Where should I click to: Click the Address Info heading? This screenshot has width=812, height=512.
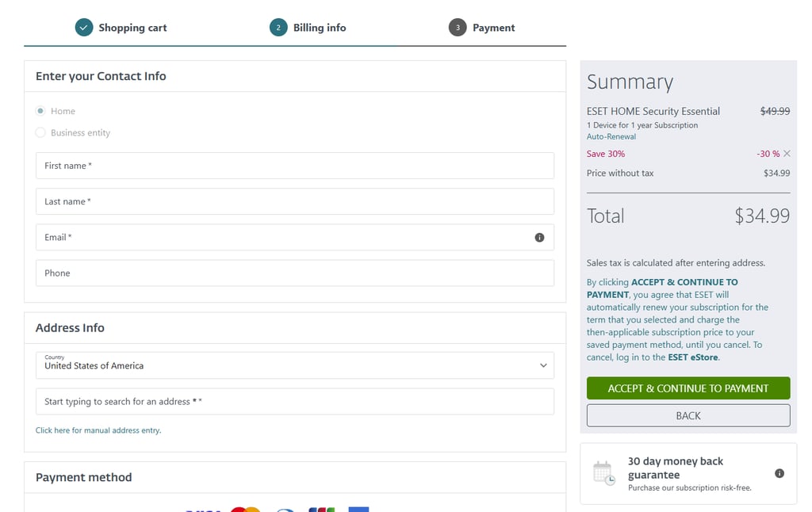pos(70,327)
